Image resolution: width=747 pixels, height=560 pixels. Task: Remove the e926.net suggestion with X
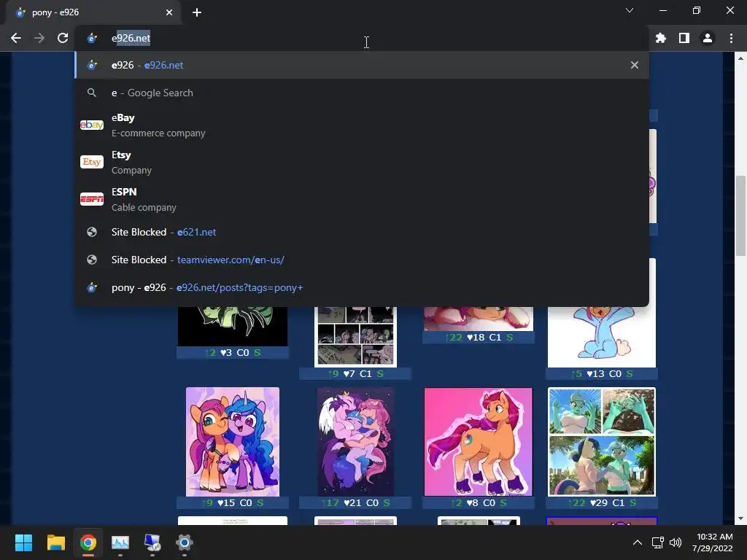(x=634, y=65)
